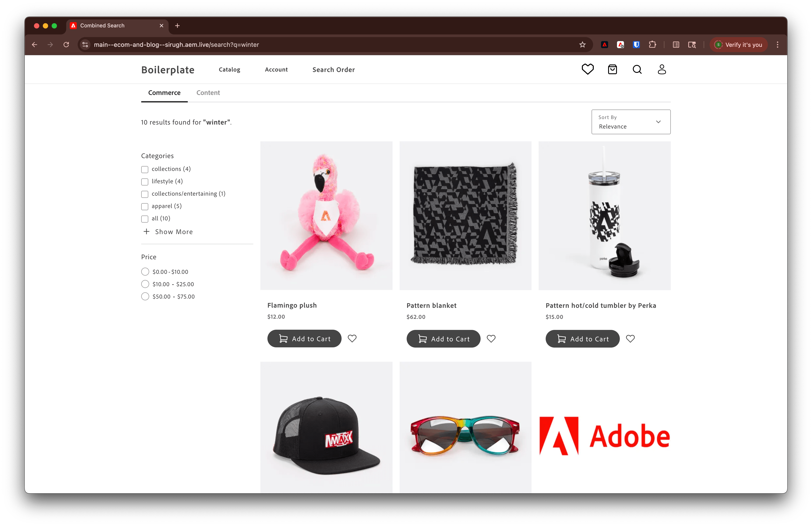Switch to the Content tab

click(x=208, y=93)
